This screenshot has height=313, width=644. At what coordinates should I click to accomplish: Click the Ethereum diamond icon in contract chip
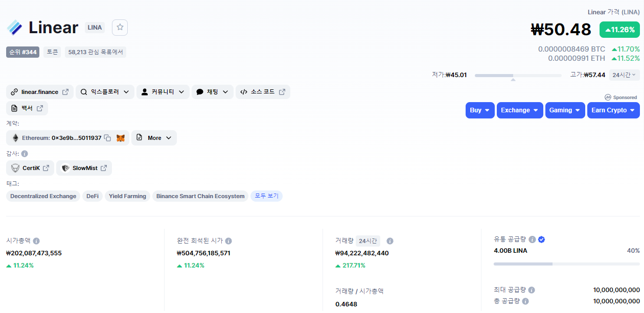(x=15, y=138)
